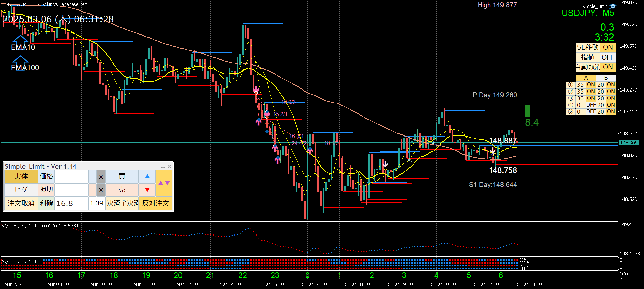Viewport: 644px width, 289px height.
Task: Click the EMA100 blue arrow marker
Action: pos(20,60)
